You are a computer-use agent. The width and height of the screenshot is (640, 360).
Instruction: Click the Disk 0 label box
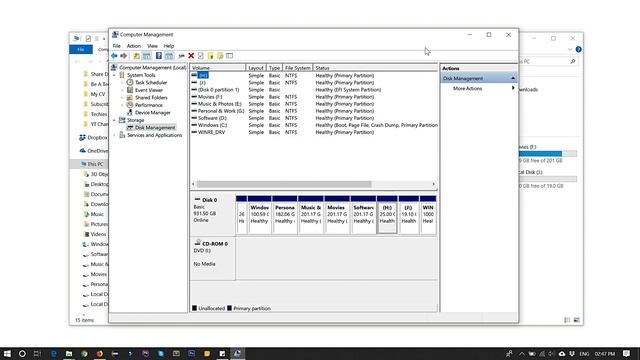click(x=213, y=214)
